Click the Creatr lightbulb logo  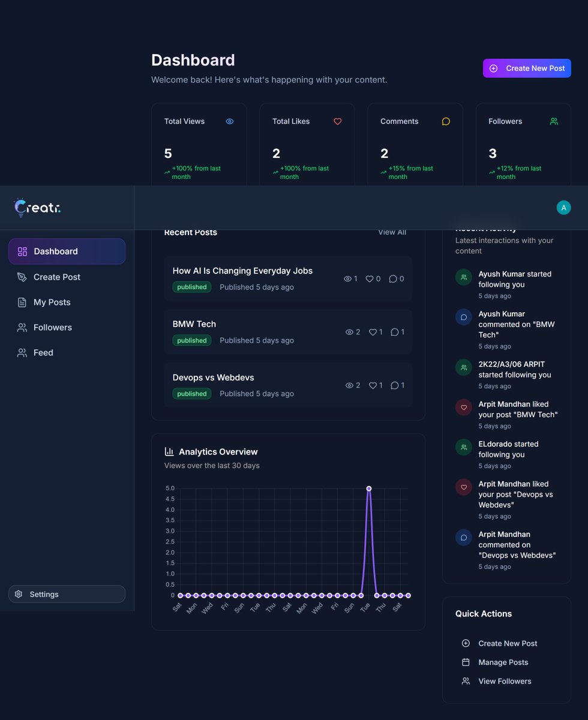pyautogui.click(x=37, y=208)
